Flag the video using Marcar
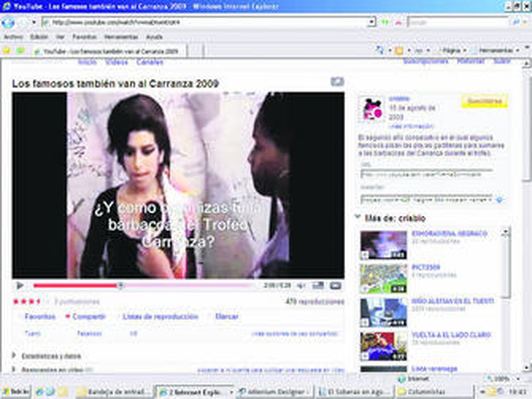This screenshot has width=532, height=399. [x=226, y=316]
